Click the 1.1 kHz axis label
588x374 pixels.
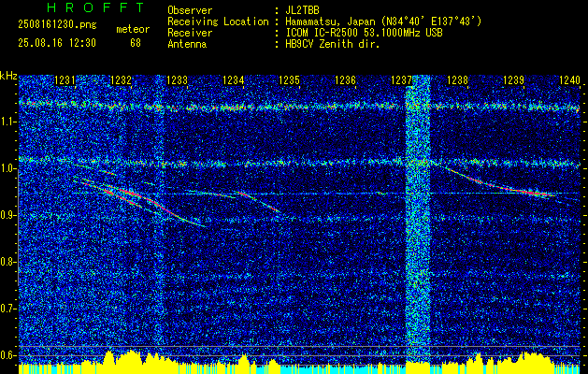coord(7,122)
